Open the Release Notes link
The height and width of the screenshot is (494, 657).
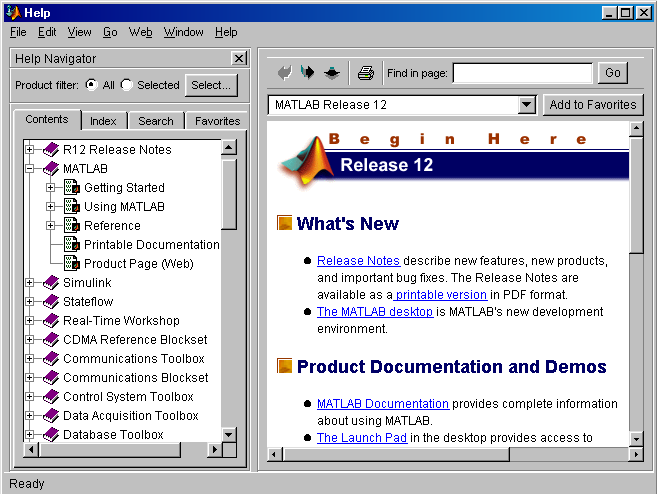[x=358, y=261]
